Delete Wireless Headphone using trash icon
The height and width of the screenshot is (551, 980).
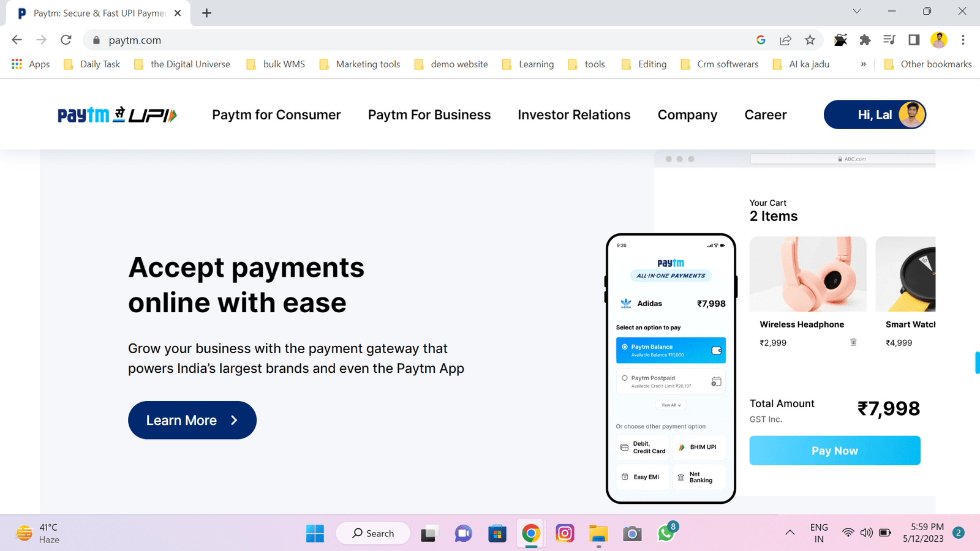coord(853,342)
